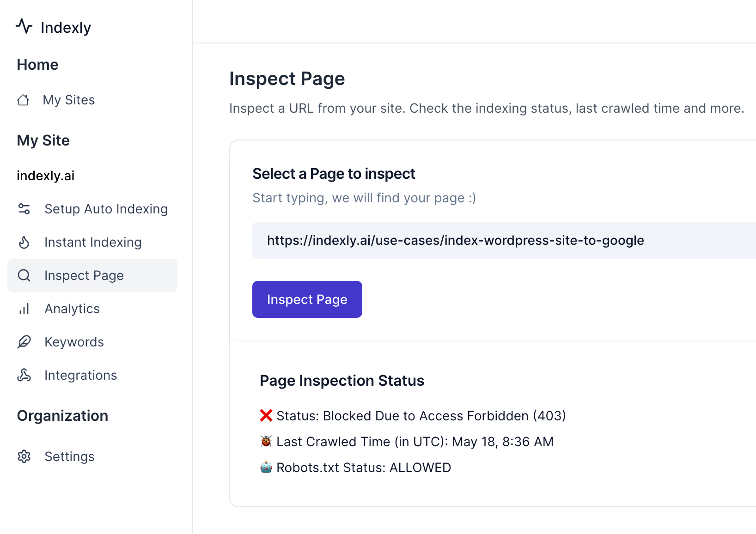The width and height of the screenshot is (756, 534).
Task: Click the ladybug icon next to Last Crawled Time
Action: [x=266, y=442]
